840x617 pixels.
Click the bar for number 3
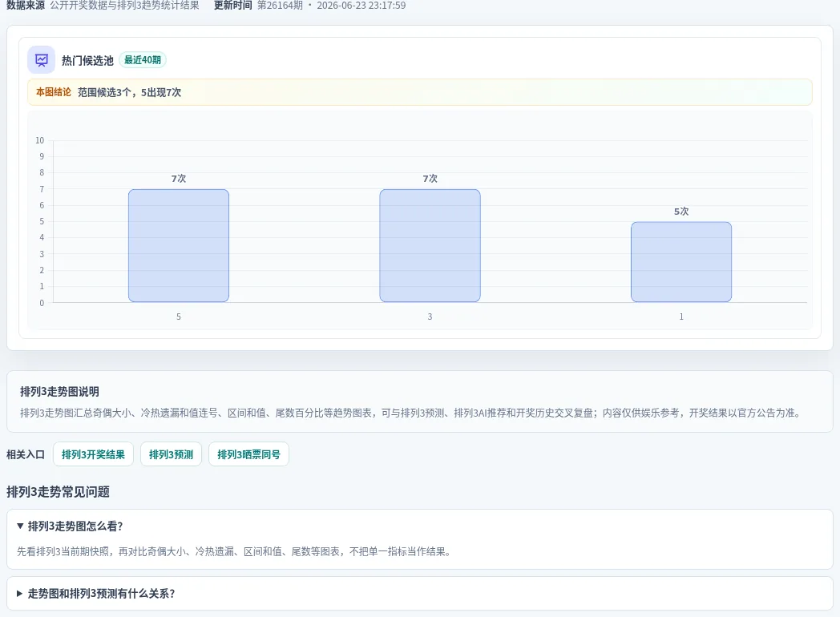[430, 246]
